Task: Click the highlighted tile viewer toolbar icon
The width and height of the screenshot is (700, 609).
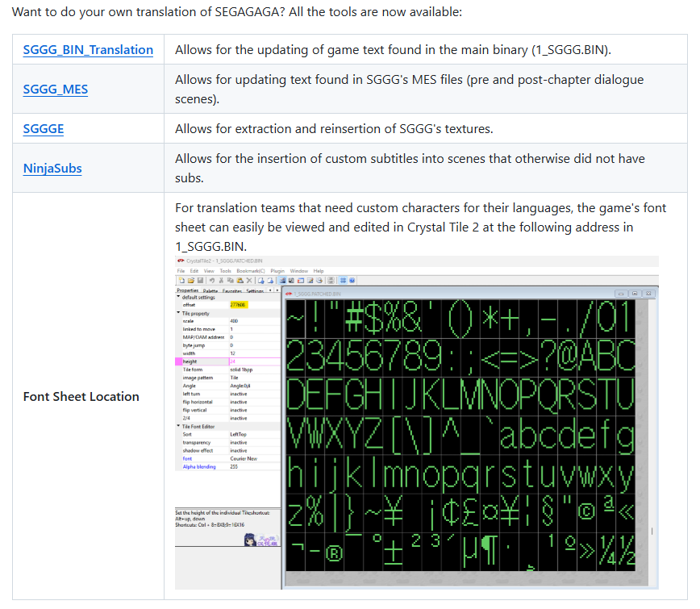Action: [282, 281]
